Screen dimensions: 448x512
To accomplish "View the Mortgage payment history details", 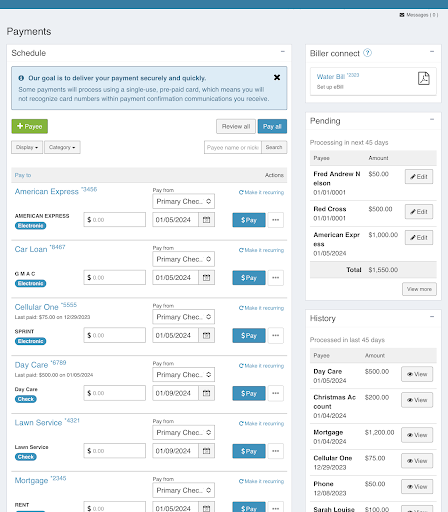I will pyautogui.click(x=417, y=435).
